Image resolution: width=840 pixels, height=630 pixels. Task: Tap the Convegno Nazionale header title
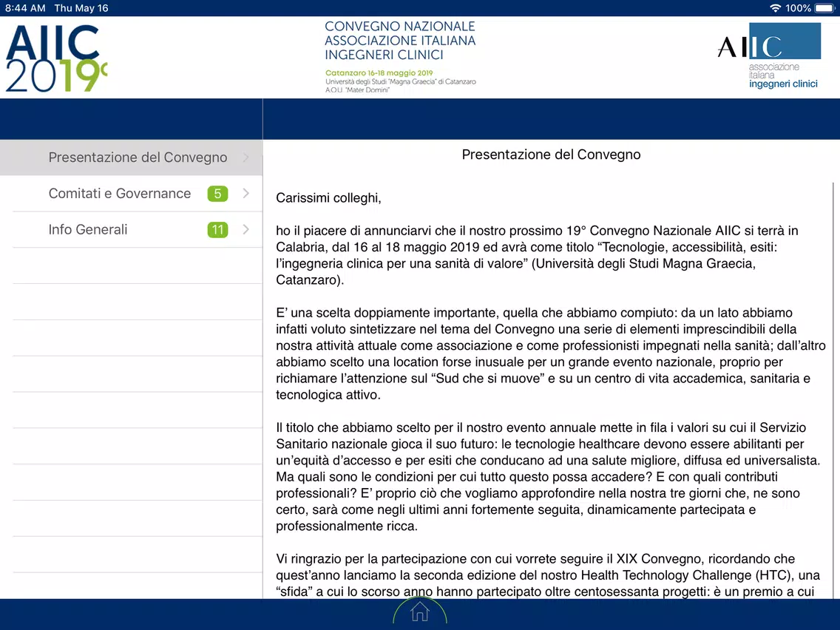(x=399, y=40)
